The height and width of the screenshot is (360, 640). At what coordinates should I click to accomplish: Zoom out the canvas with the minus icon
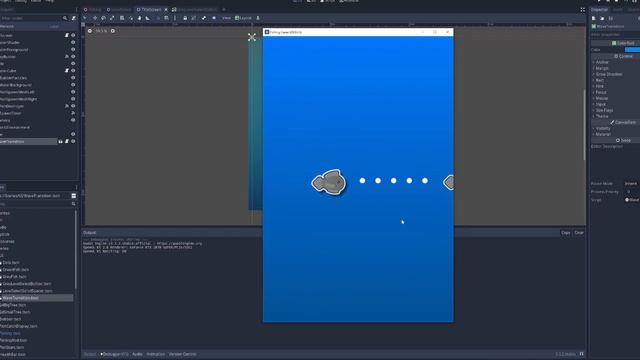[x=90, y=31]
